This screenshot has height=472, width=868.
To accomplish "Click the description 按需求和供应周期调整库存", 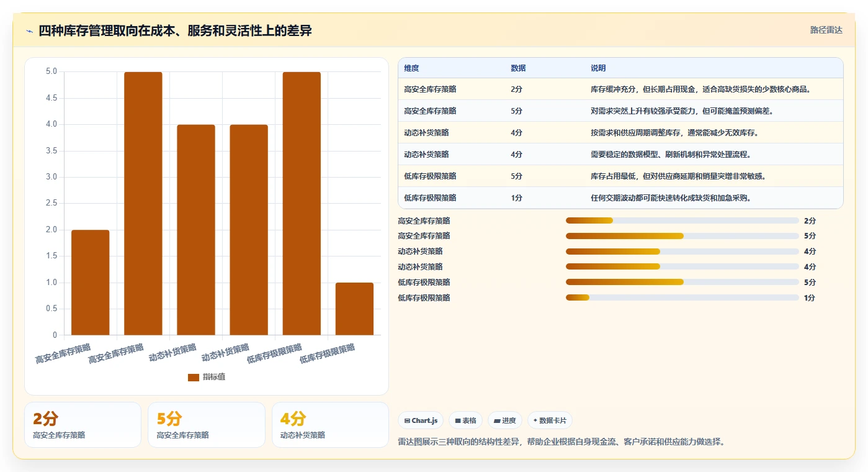I will [674, 133].
